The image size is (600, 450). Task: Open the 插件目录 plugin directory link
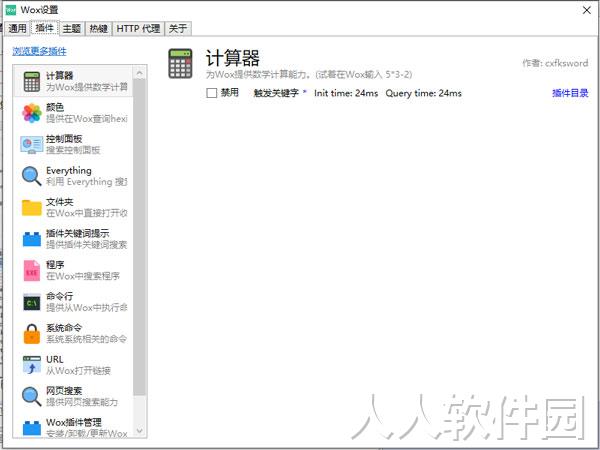570,93
